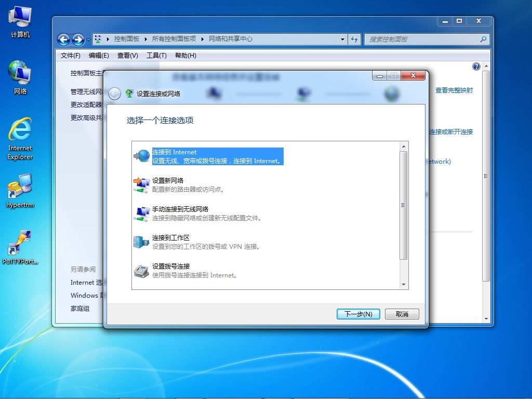Open the 计算机 desktop icon

(20, 22)
